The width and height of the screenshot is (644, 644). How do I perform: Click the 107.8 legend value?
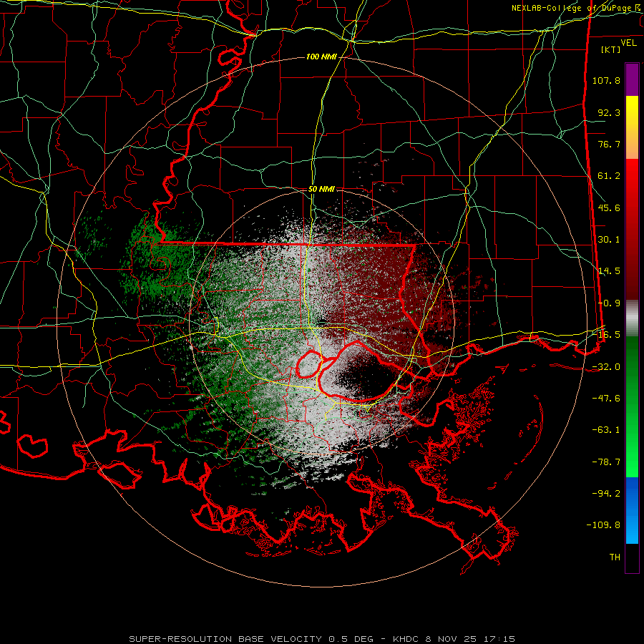coord(606,80)
